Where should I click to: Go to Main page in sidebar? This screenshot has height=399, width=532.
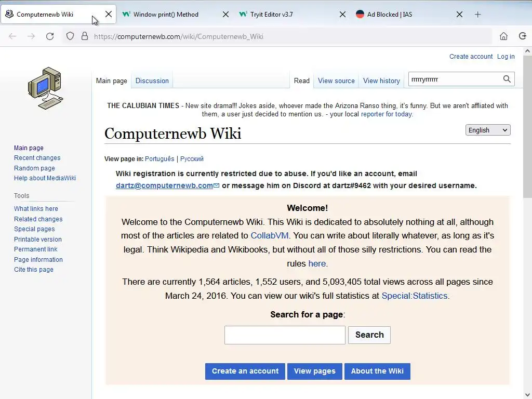pyautogui.click(x=29, y=148)
